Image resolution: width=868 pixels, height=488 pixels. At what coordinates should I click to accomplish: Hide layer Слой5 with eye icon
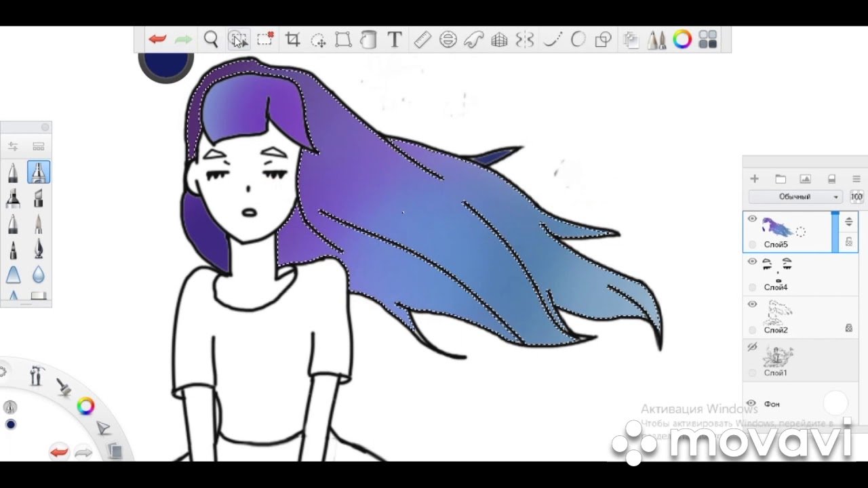[752, 219]
